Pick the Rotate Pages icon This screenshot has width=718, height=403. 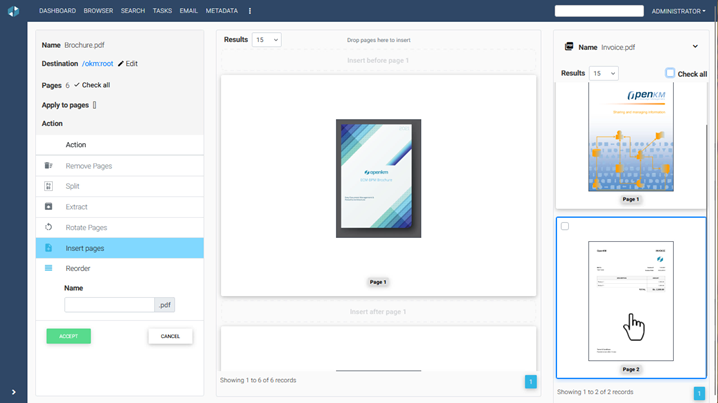tap(48, 227)
